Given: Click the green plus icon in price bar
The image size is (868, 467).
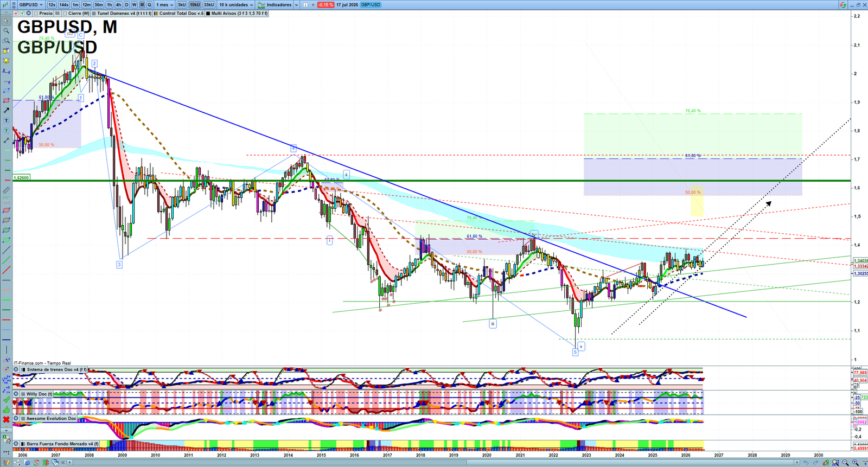Looking at the screenshot, I should [22, 13].
